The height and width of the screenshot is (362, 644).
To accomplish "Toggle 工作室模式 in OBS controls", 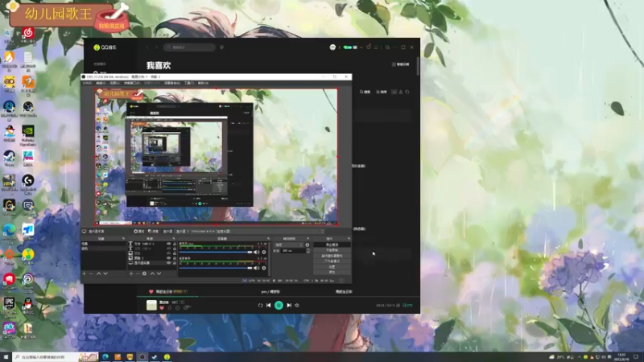I will click(332, 261).
